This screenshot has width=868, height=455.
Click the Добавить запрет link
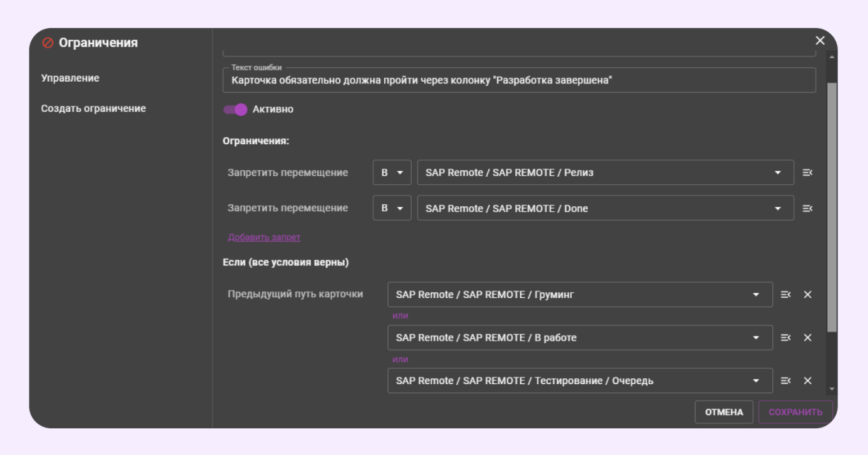tap(264, 237)
